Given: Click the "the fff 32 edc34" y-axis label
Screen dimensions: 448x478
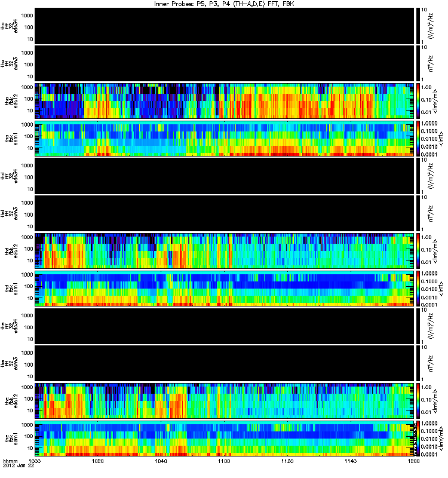Looking at the screenshot, I should pos(10,326).
